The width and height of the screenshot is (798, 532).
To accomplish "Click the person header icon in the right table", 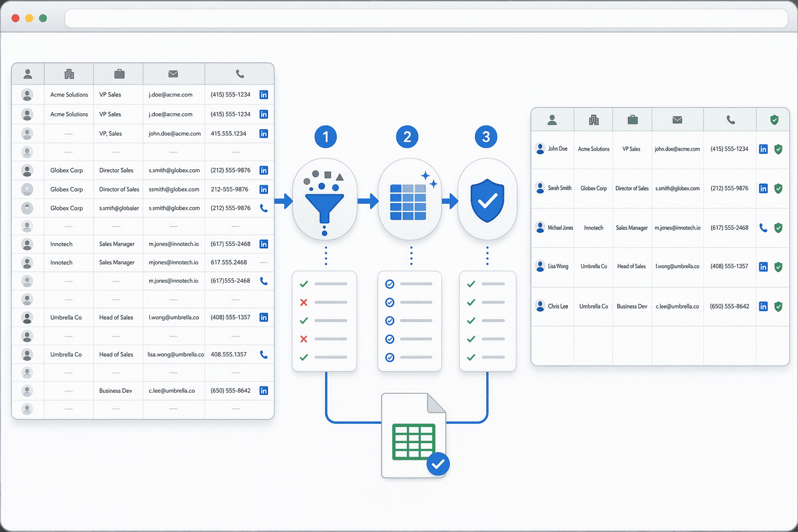I will pos(552,120).
